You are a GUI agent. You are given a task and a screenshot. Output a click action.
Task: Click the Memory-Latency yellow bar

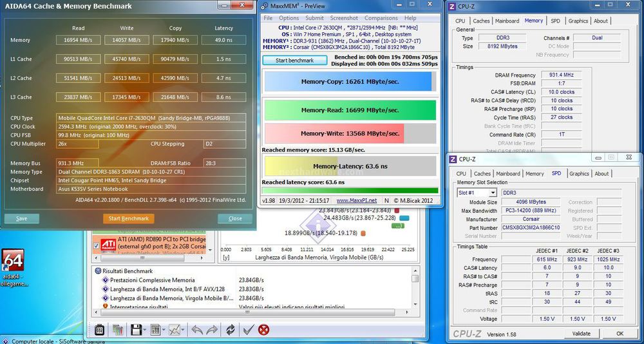(350, 166)
